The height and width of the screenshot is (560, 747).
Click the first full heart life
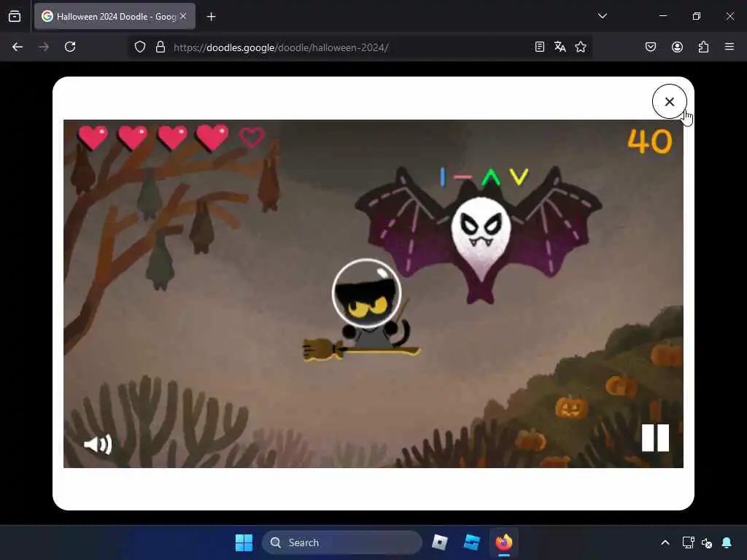point(93,137)
